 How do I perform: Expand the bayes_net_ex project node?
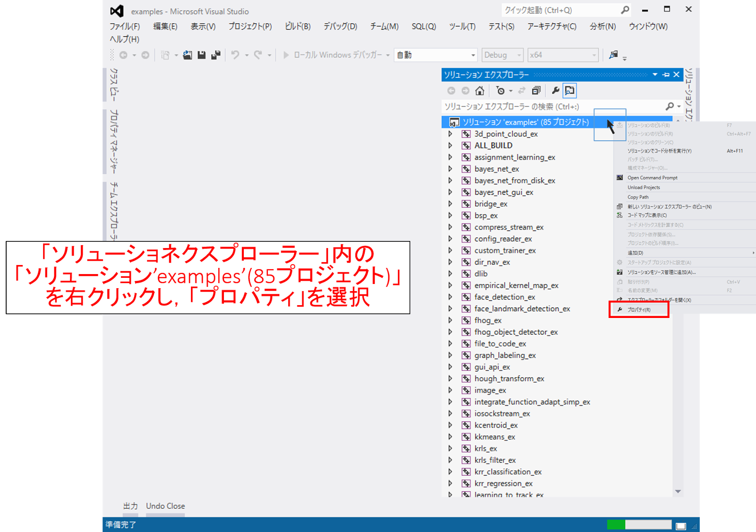pyautogui.click(x=450, y=169)
